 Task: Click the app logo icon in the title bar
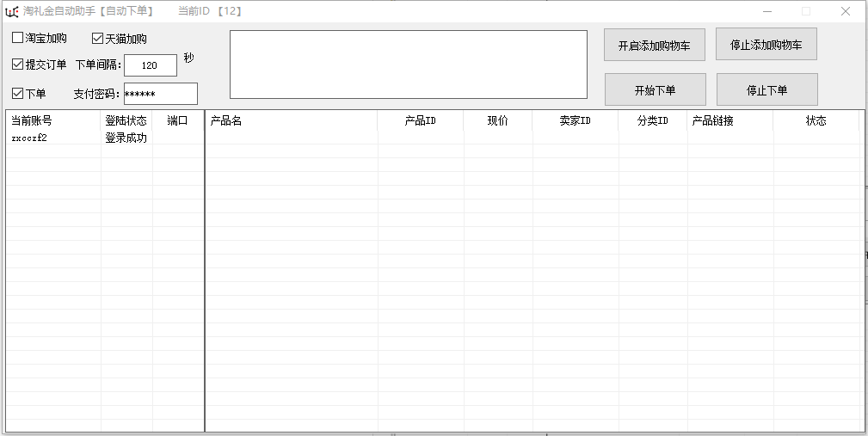(x=12, y=12)
